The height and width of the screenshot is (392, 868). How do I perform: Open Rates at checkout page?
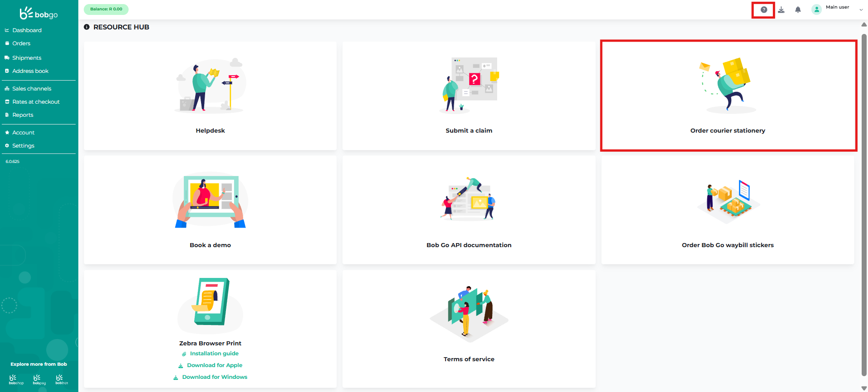(x=36, y=102)
